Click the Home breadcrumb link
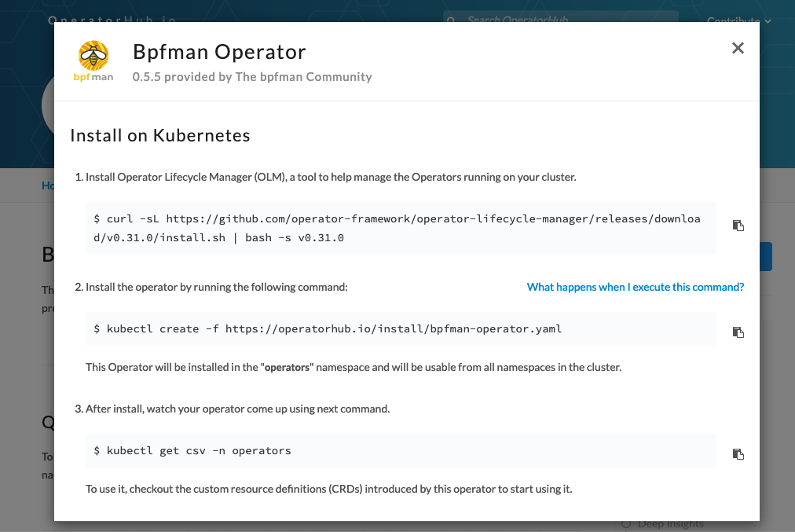The image size is (795, 532). [47, 185]
